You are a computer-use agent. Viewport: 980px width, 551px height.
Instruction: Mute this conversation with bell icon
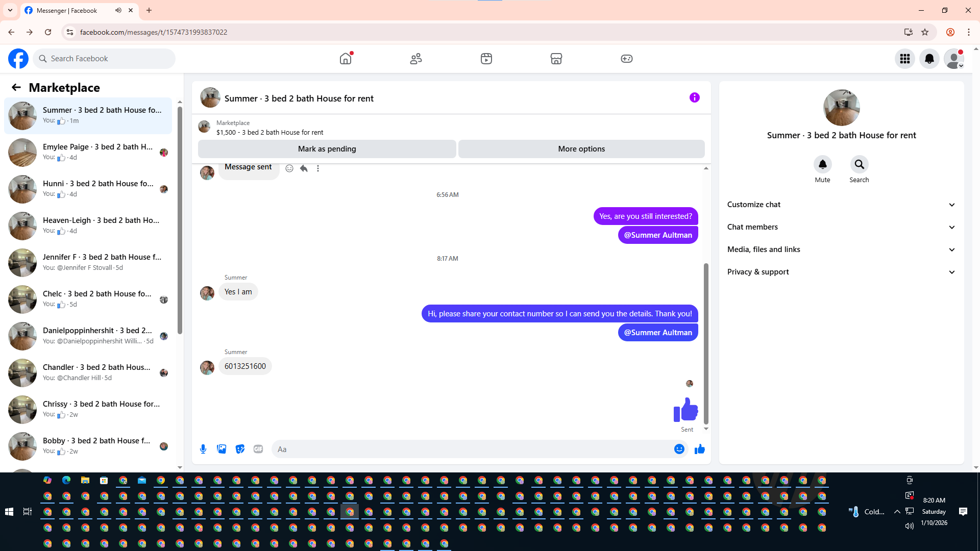pos(822,164)
